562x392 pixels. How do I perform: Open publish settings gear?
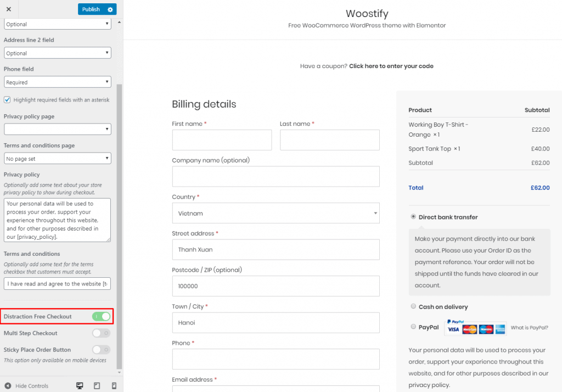coord(110,9)
